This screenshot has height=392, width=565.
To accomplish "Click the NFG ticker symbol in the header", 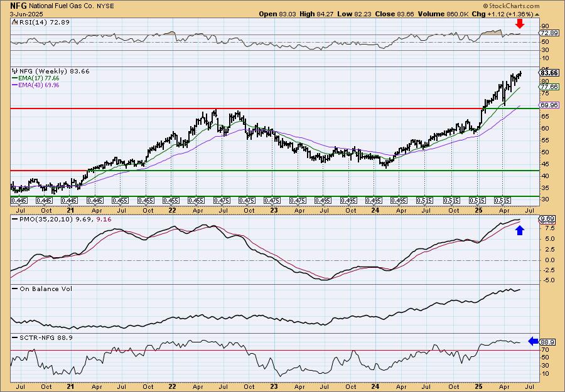I will (x=18, y=6).
